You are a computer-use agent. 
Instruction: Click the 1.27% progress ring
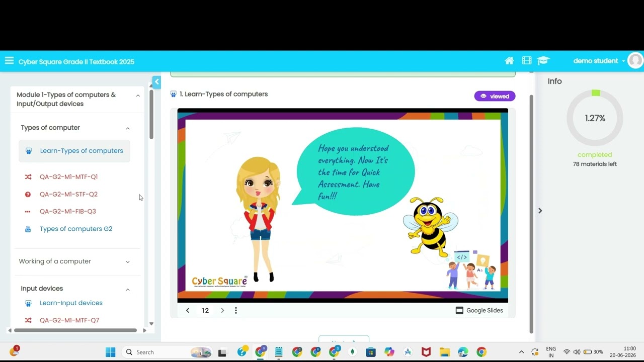[x=595, y=118]
